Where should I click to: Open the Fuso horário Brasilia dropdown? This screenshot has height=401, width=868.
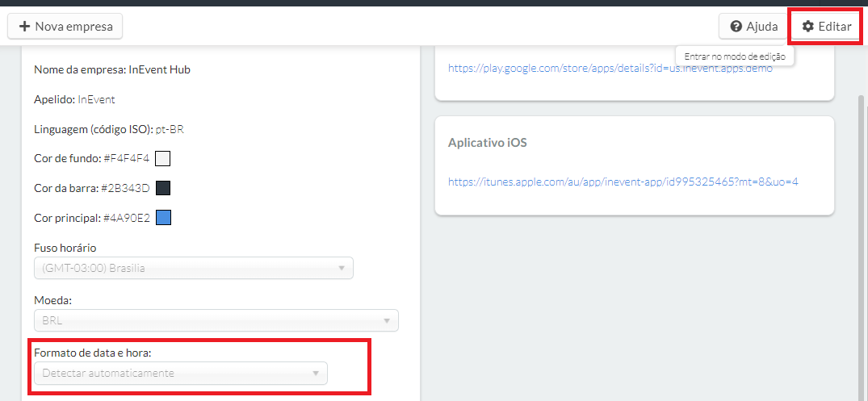click(x=194, y=268)
